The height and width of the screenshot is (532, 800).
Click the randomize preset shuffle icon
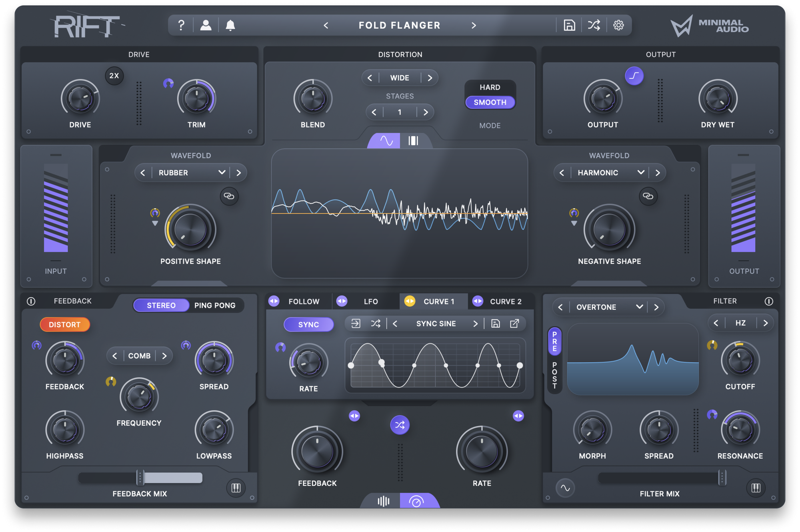[x=594, y=25]
